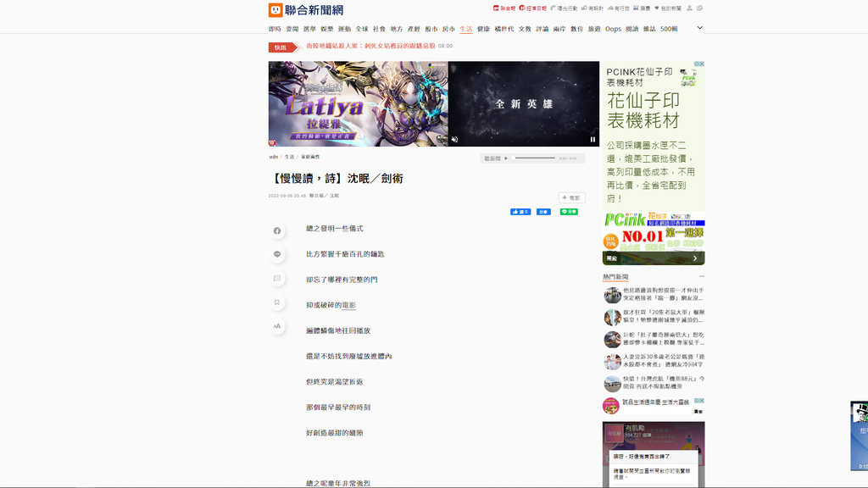
Task: Open the comments icon beside the article
Action: click(x=277, y=278)
